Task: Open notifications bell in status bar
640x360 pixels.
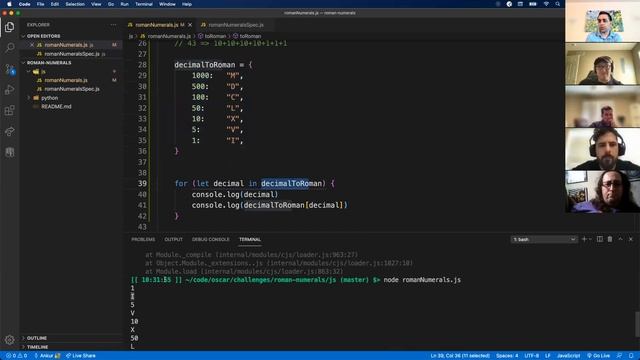Action: (631, 356)
